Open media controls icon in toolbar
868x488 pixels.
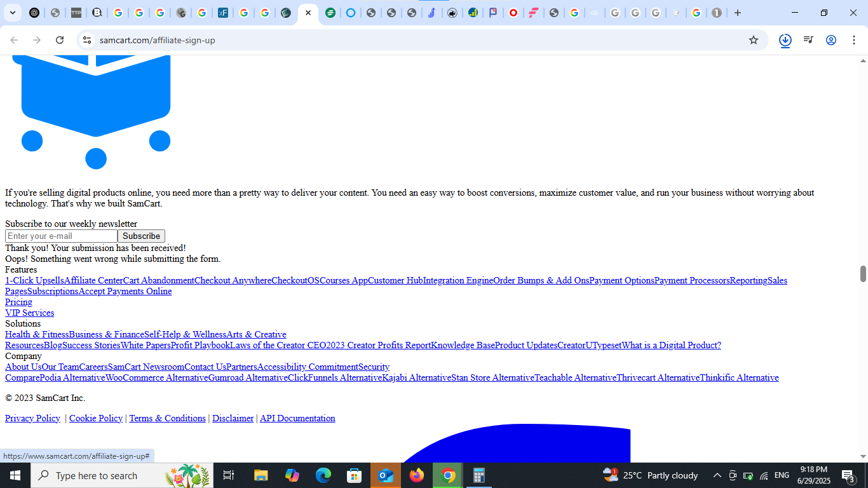[x=808, y=40]
